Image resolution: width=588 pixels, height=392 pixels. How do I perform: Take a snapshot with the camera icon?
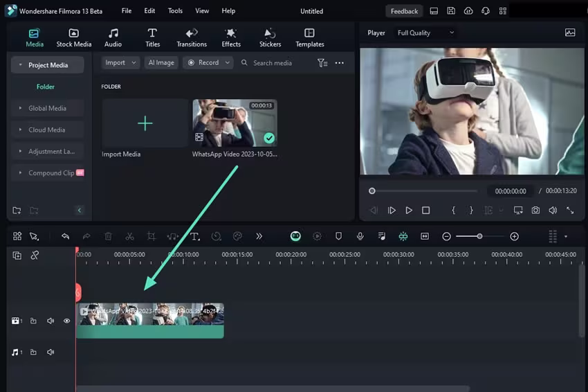(535, 211)
